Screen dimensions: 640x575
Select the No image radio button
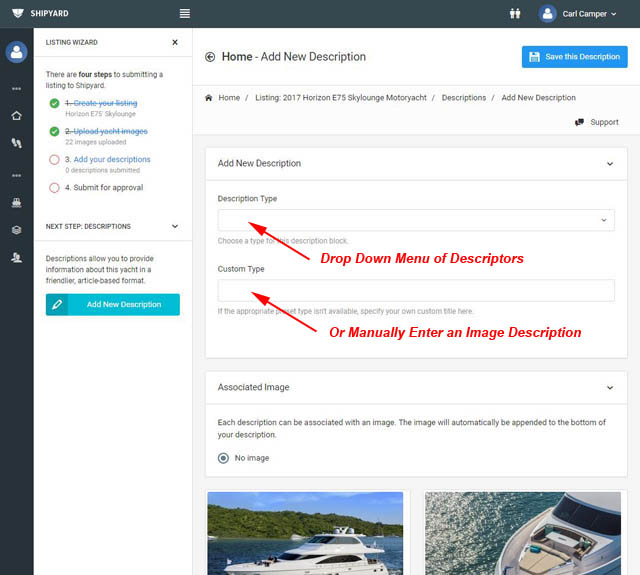(224, 458)
